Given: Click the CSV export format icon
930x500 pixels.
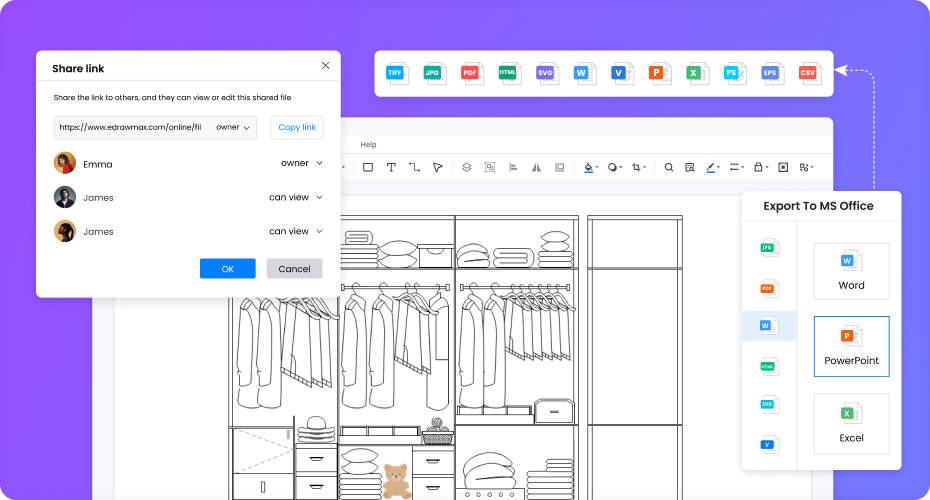Looking at the screenshot, I should click(x=808, y=73).
